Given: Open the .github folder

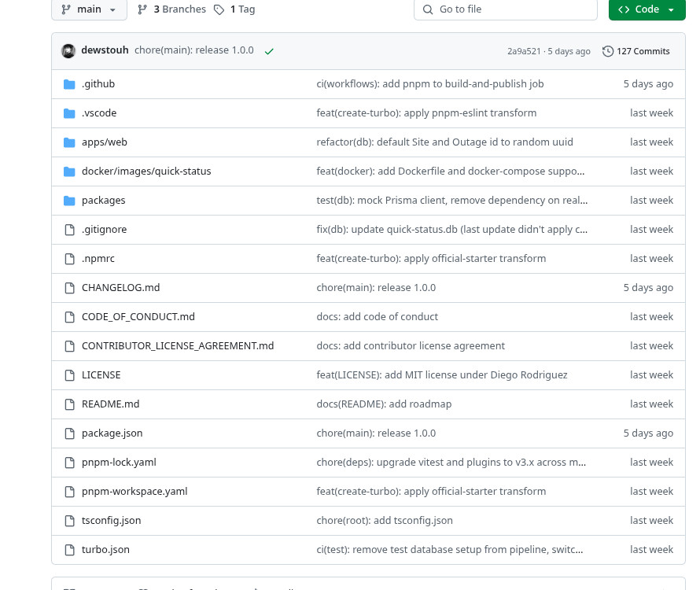Looking at the screenshot, I should click(98, 84).
